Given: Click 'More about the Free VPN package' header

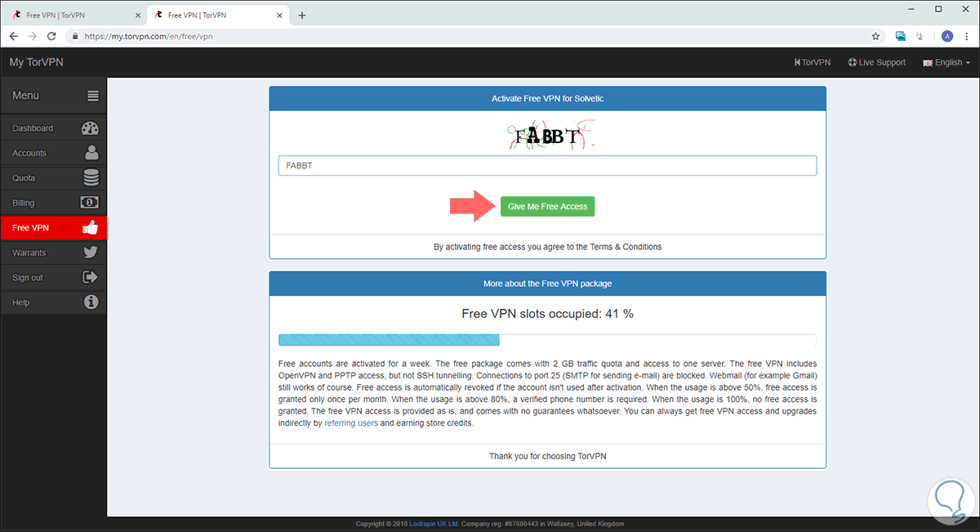Looking at the screenshot, I should pyautogui.click(x=548, y=284).
